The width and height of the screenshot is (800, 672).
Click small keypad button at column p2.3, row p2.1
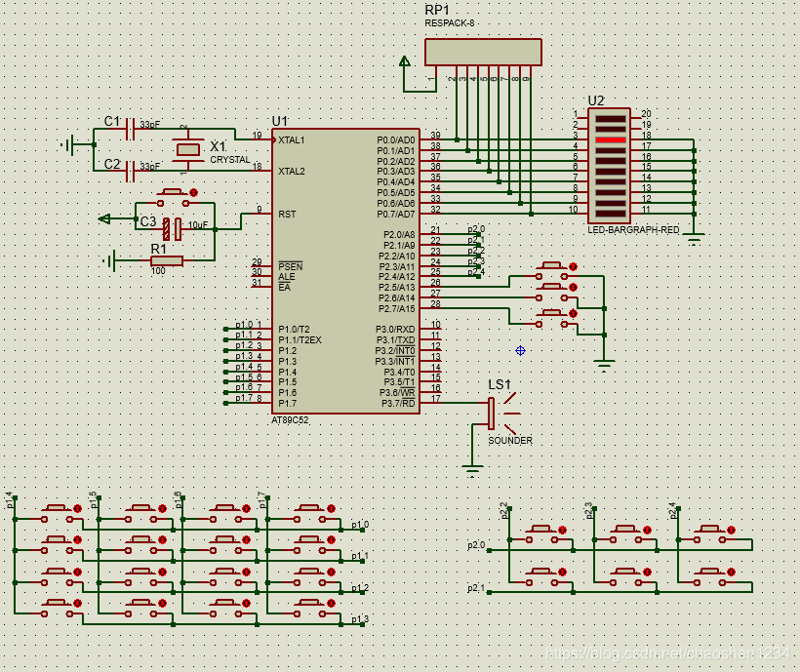(626, 577)
